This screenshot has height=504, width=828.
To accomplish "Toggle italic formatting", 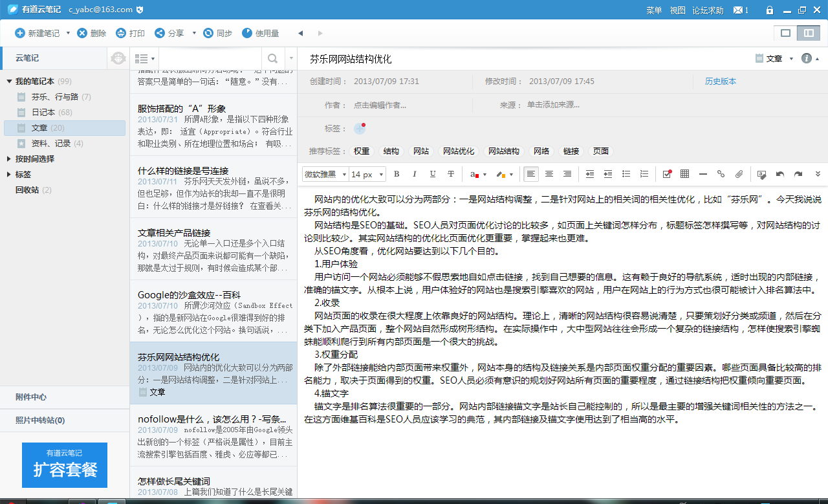I will click(x=414, y=173).
